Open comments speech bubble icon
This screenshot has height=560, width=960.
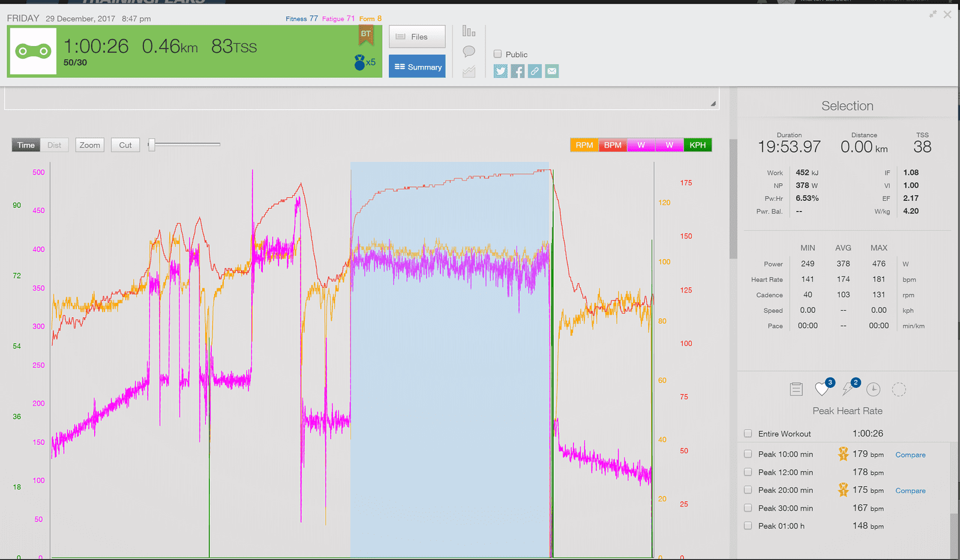click(469, 52)
